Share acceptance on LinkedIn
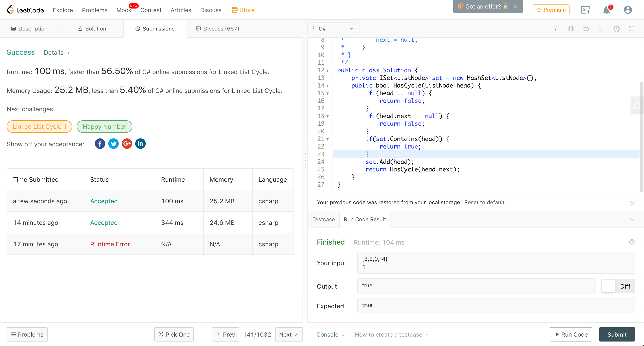The width and height of the screenshot is (644, 346). pyautogui.click(x=140, y=144)
